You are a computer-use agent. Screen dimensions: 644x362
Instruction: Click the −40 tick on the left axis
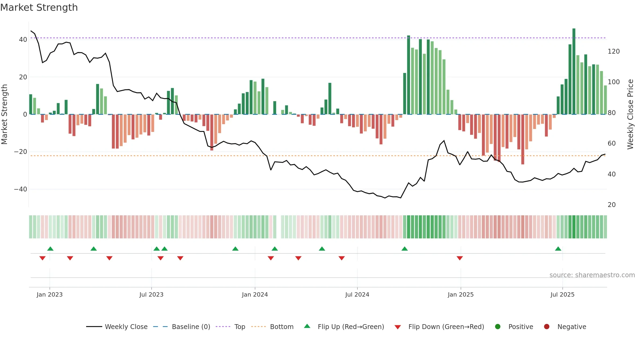(20, 189)
